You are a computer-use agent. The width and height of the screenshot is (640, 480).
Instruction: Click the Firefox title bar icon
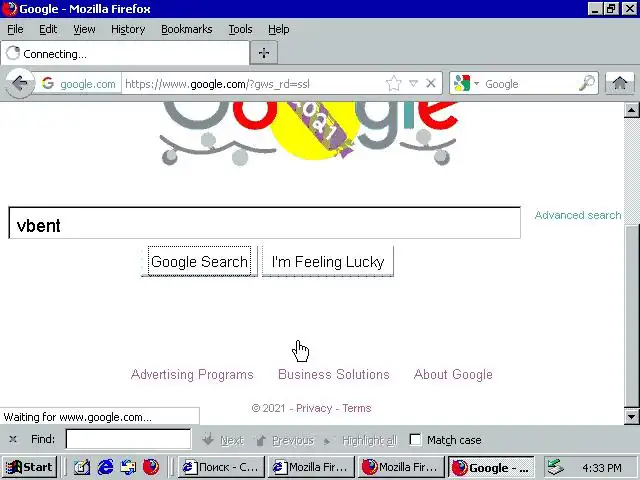(9, 9)
